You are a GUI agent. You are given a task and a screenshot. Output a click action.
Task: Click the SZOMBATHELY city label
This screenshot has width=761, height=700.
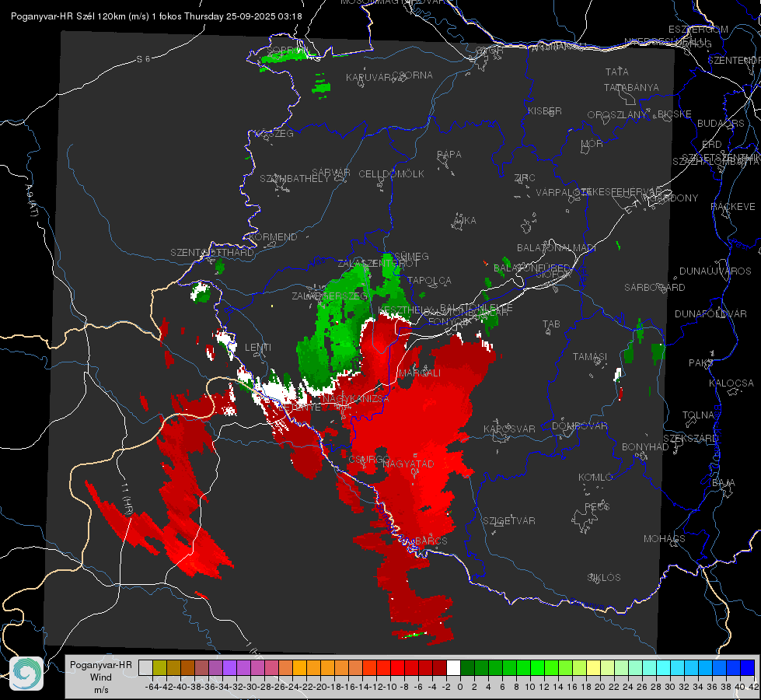click(294, 178)
